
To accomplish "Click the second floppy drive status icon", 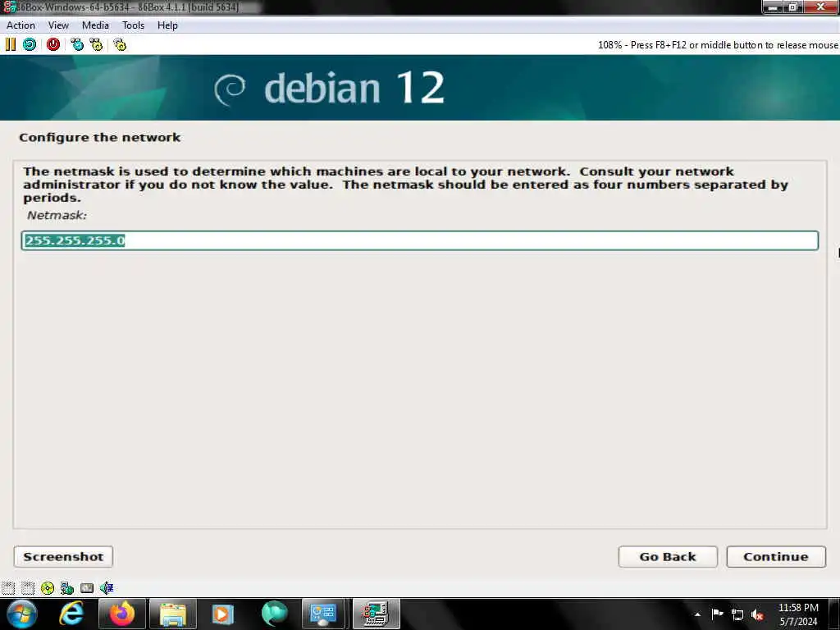I will 28,588.
